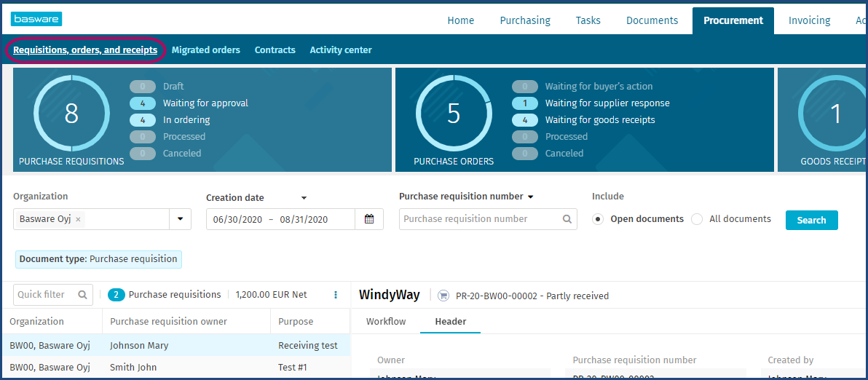This screenshot has height=380, width=868.
Task: Open the Purchase requisition number field selector
Action: coord(530,197)
